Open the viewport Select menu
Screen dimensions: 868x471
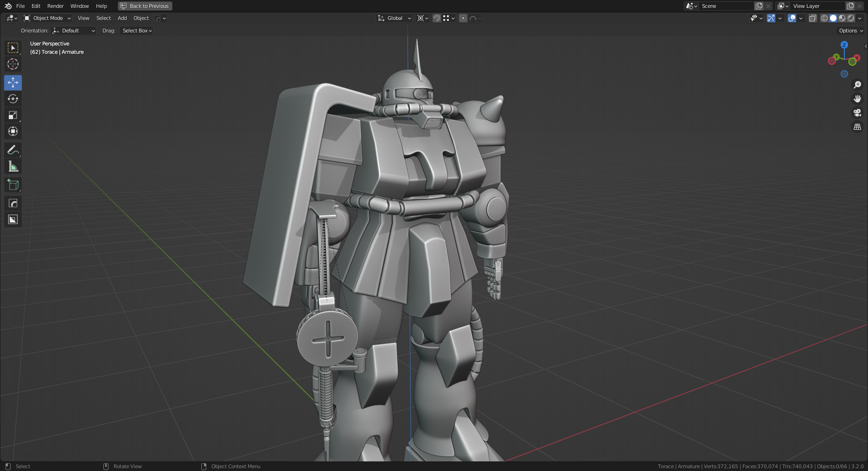pyautogui.click(x=103, y=18)
